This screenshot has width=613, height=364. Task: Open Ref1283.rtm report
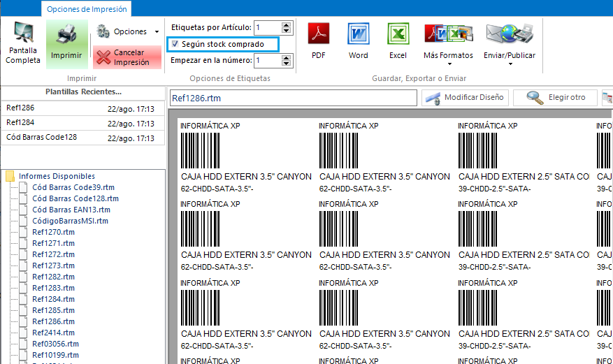[54, 289]
